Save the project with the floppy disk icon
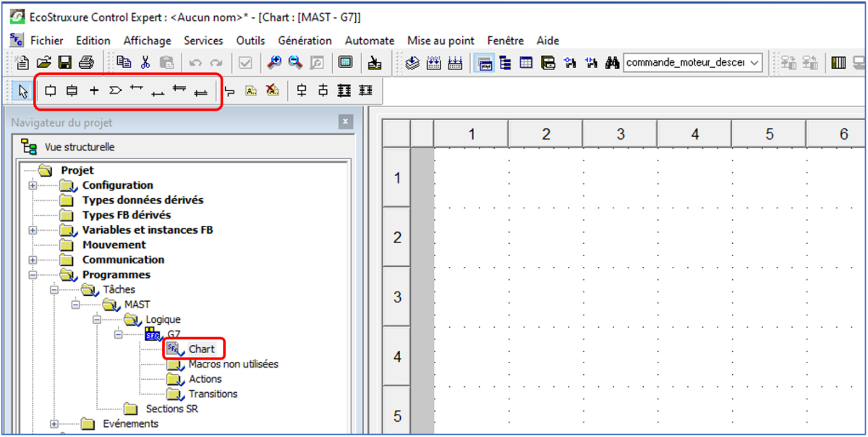 [64, 63]
